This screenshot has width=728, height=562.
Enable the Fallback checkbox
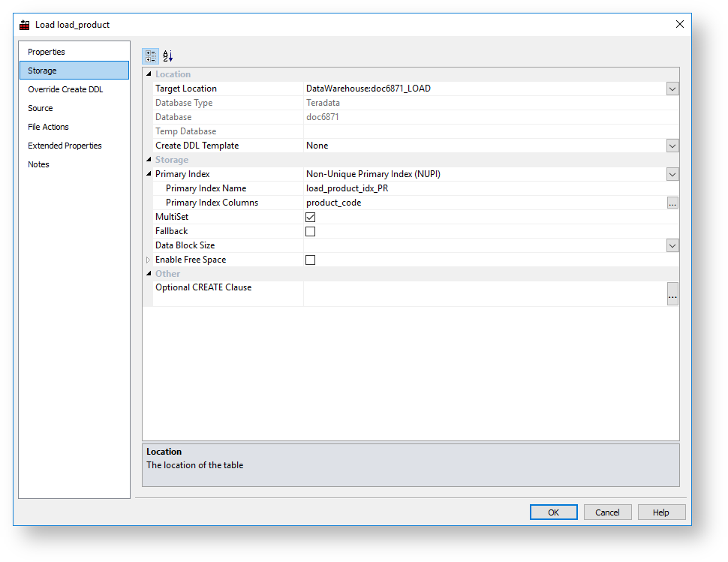coord(310,232)
